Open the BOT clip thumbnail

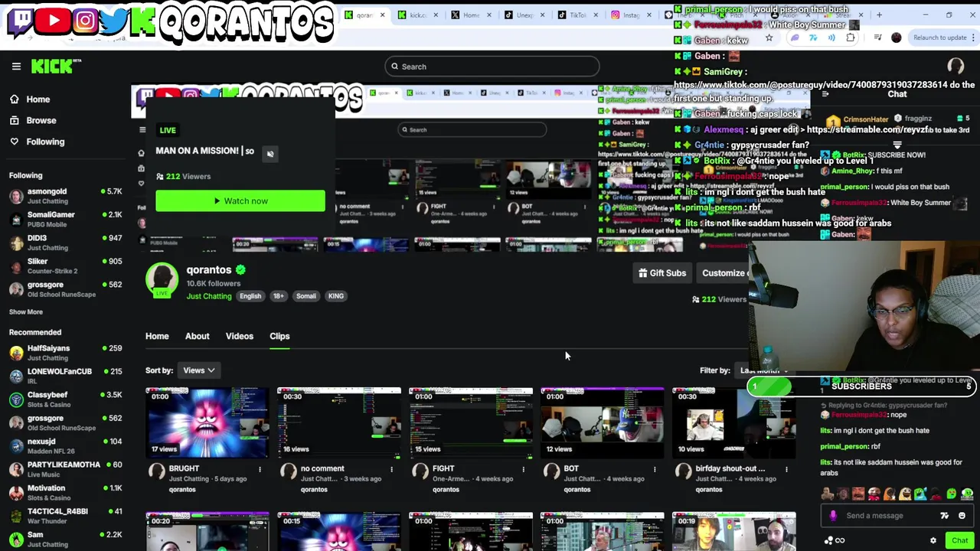click(603, 423)
